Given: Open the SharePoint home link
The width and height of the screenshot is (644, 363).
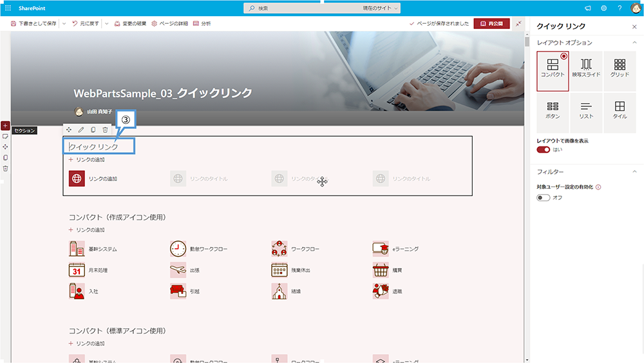Looking at the screenshot, I should tap(32, 8).
